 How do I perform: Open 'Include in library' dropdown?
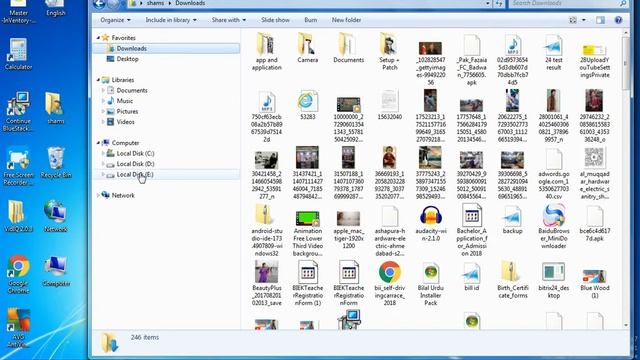coord(171,20)
